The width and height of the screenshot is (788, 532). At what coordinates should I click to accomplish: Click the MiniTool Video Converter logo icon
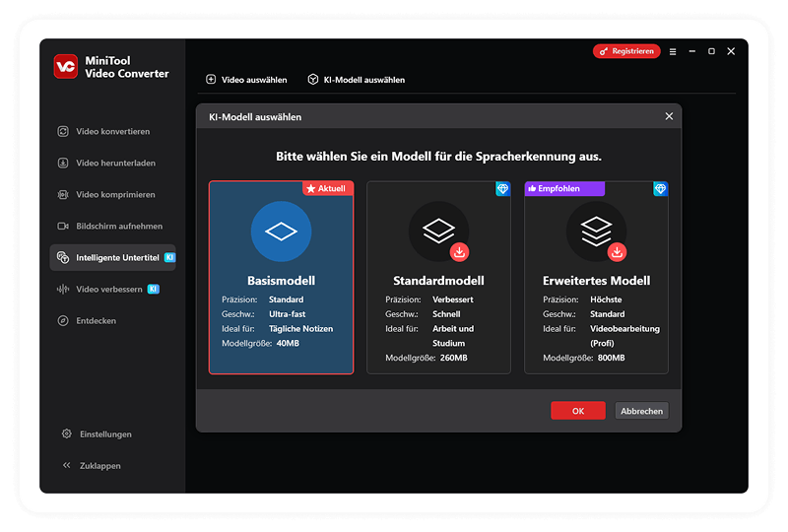(x=66, y=66)
